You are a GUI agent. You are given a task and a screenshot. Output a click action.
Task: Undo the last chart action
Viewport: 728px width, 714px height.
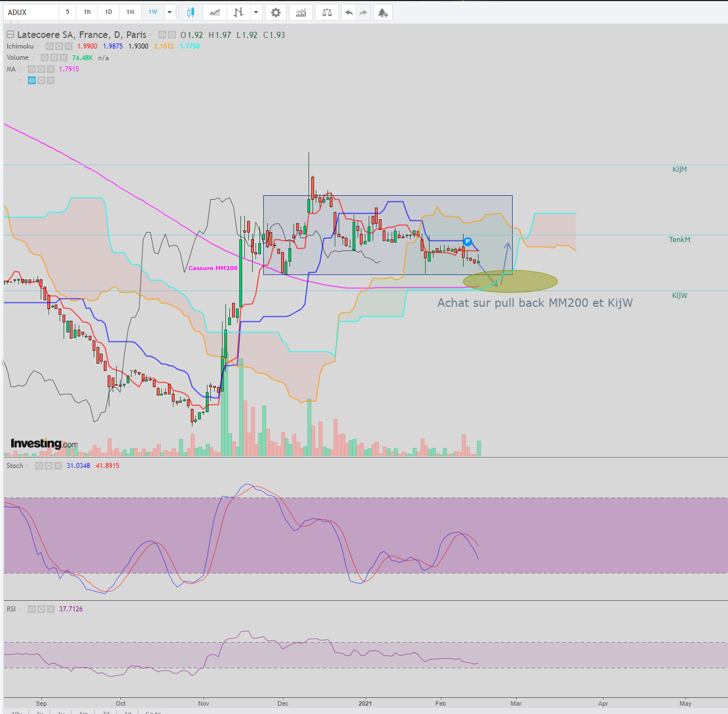point(349,12)
